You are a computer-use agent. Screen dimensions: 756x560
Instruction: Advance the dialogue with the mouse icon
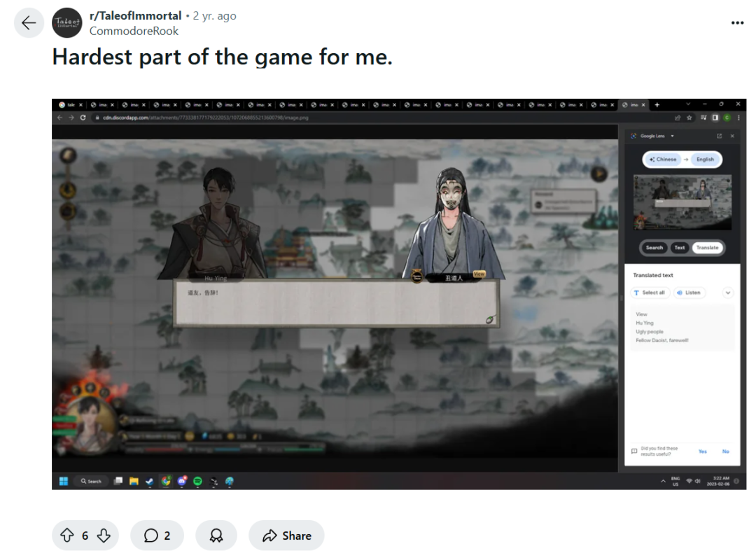(490, 318)
